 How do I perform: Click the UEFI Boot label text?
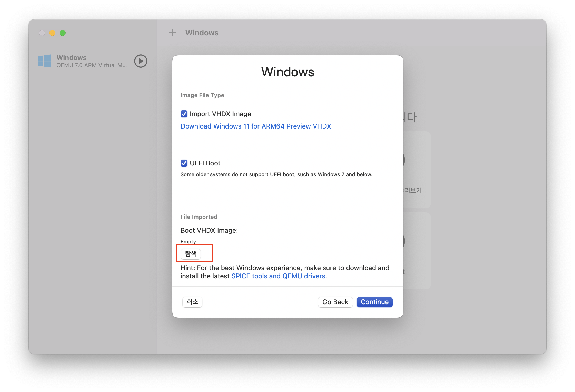pos(205,163)
